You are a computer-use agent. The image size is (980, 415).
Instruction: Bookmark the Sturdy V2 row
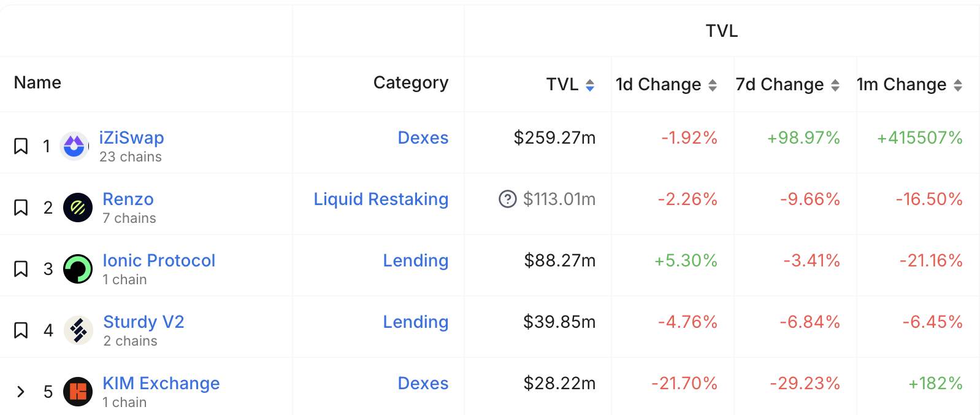coord(21,330)
